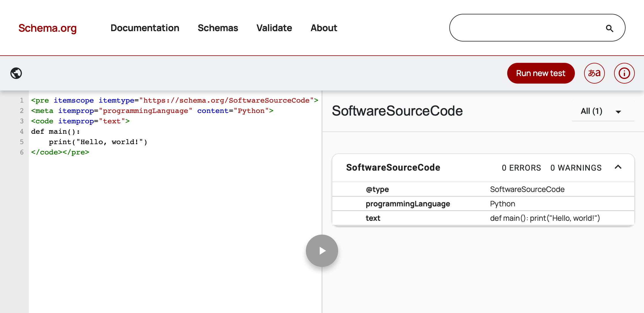Click the text property row label

[x=373, y=218]
